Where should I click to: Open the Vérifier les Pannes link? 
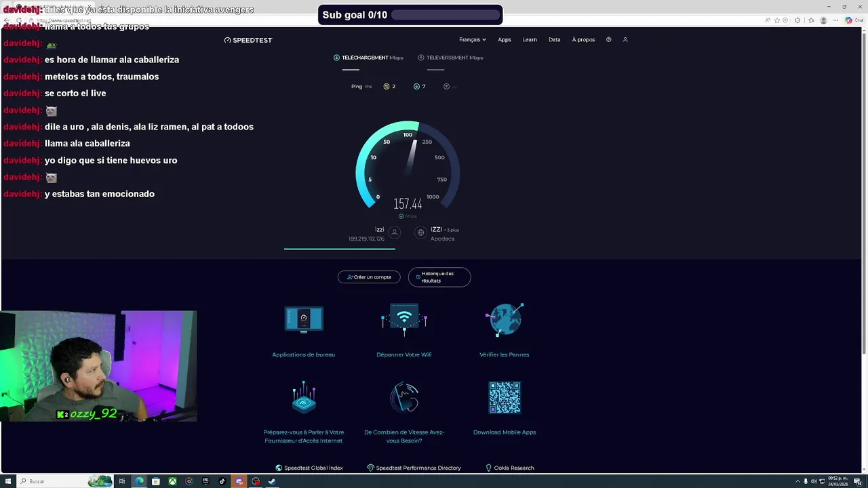tap(505, 354)
